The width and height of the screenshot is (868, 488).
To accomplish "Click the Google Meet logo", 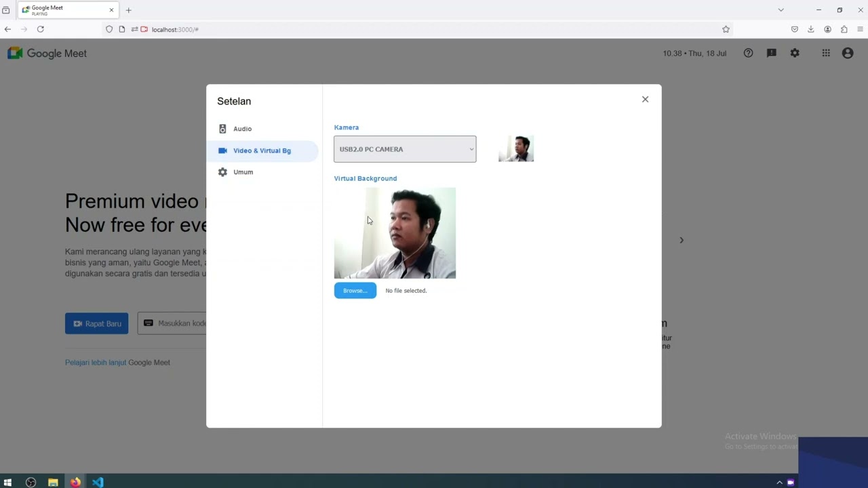I will point(47,54).
